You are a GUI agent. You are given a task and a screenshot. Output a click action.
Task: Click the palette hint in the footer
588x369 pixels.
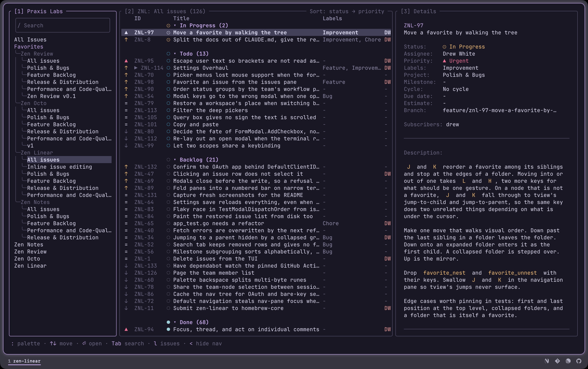pyautogui.click(x=26, y=343)
